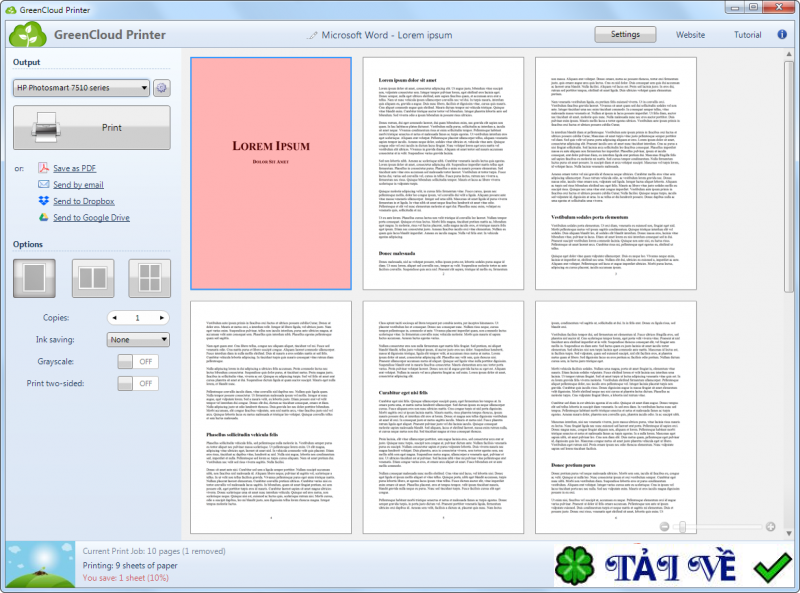Select the page with Vestibulum sodales heading
Image resolution: width=800 pixels, height=593 pixels.
tap(615, 174)
